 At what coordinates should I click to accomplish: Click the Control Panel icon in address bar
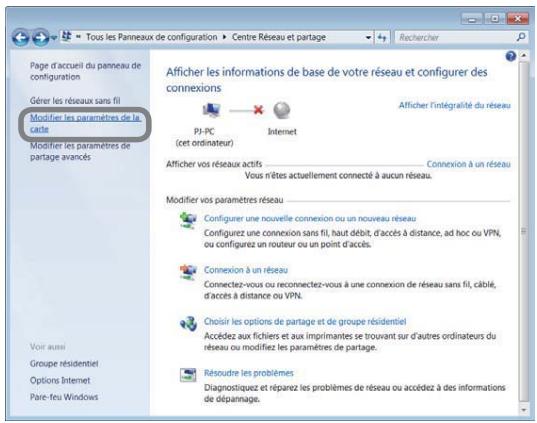coord(67,36)
